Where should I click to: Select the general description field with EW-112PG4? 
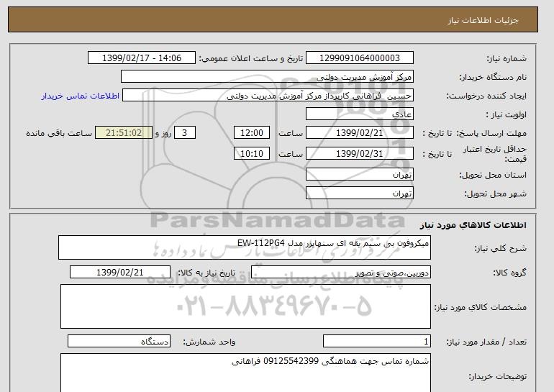click(245, 247)
